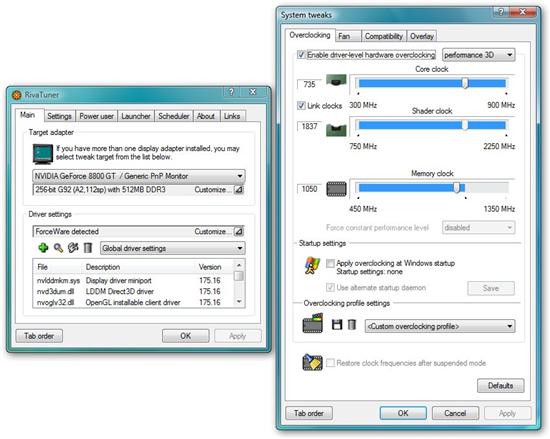Image resolution: width=550 pixels, height=439 pixels.
Task: Open the Custom overclocking profile dropdown
Action: pyautogui.click(x=440, y=326)
